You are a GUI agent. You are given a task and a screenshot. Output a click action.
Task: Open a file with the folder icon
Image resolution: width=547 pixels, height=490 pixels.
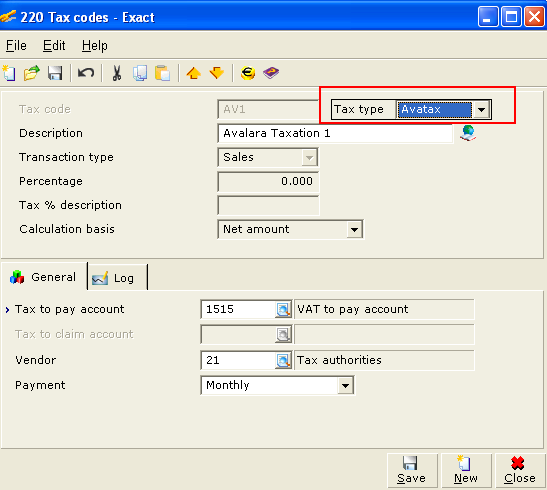[31, 73]
